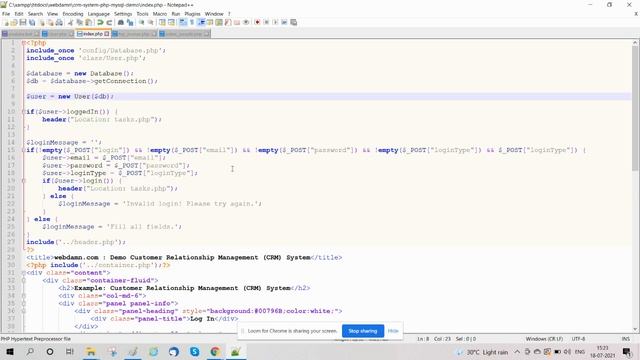Toggle INS mode in the status bar
This screenshot has height=360, width=640.
coord(625,339)
